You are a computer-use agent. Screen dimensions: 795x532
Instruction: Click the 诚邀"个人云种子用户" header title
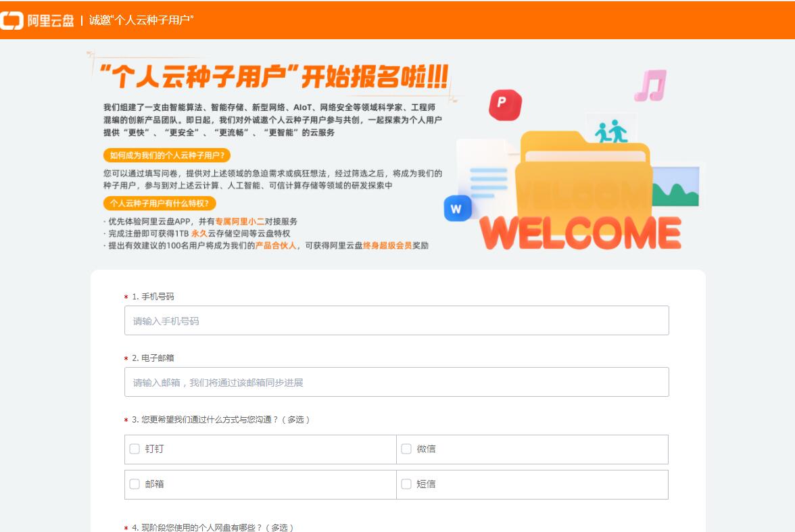click(x=141, y=20)
